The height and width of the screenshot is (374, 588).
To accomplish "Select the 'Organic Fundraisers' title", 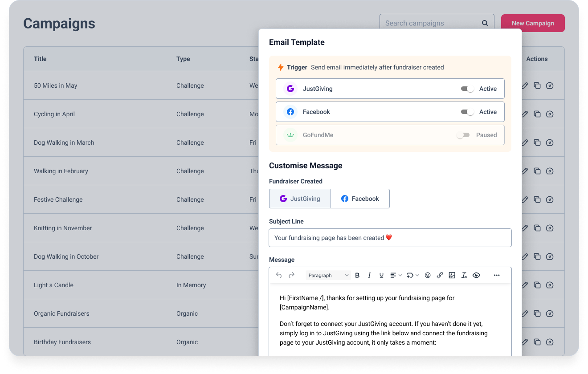I will [x=61, y=313].
